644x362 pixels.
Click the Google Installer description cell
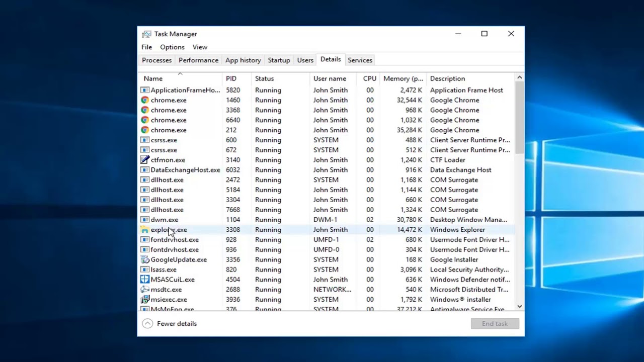tap(454, 259)
